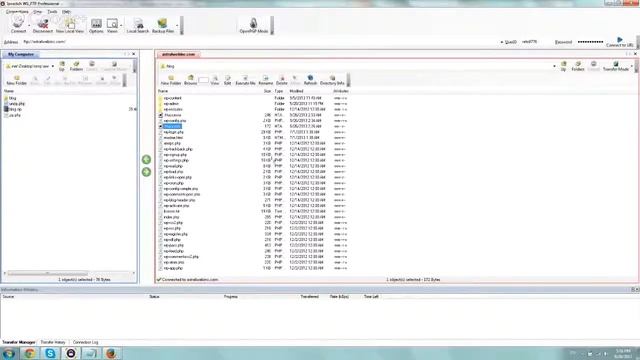Sort remote files by Type column
640x360 pixels.
pos(278,91)
